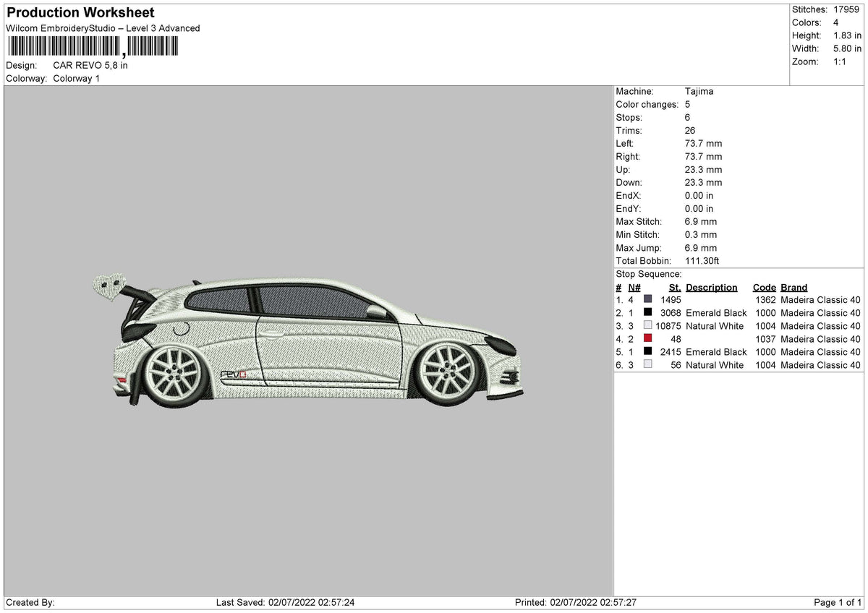This screenshot has width=868, height=613.
Task: Click the Stop Sequence heading
Action: 648,274
